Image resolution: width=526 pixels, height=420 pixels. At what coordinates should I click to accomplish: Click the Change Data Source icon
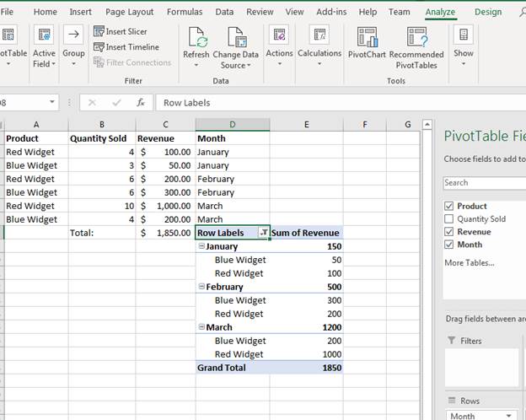click(x=237, y=37)
